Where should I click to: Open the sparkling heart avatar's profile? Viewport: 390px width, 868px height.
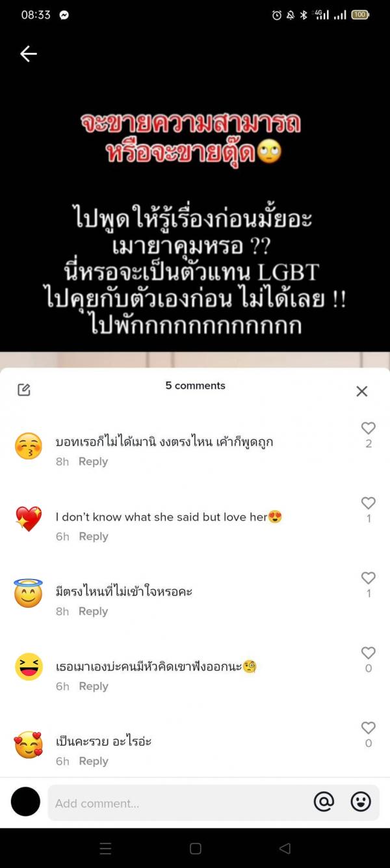click(28, 519)
